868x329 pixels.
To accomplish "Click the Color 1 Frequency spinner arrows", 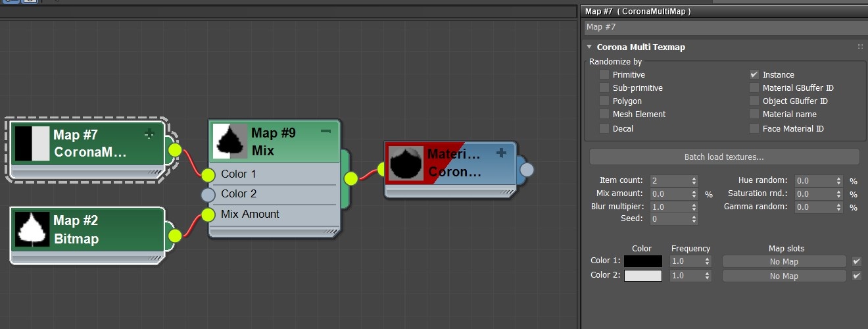I will point(707,261).
